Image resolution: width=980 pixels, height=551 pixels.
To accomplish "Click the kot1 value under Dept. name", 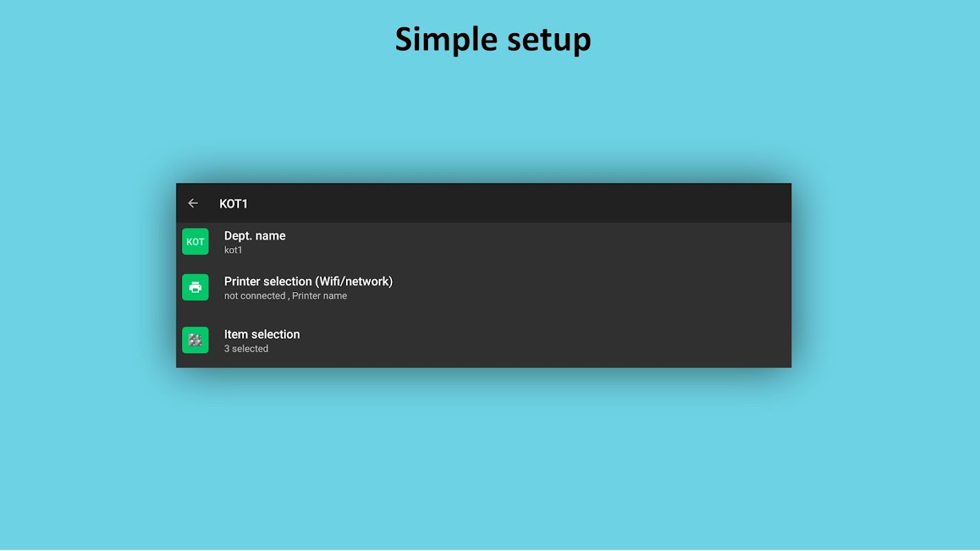I will tap(233, 250).
